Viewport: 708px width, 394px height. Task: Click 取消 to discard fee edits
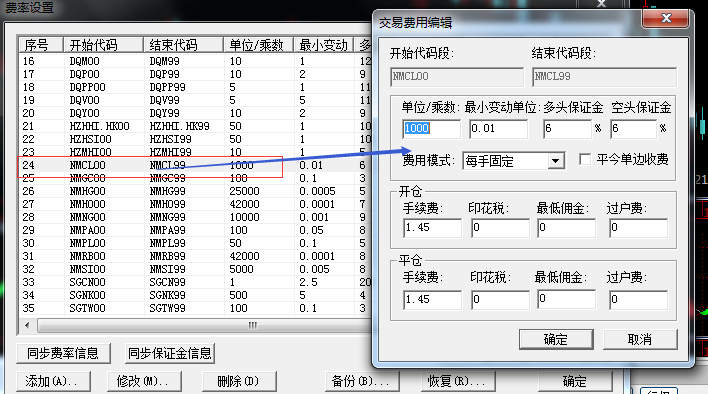click(640, 339)
